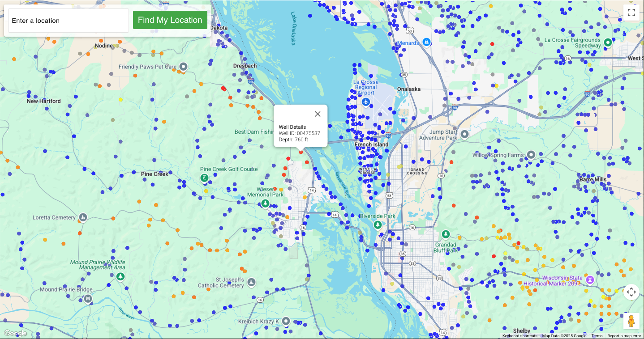Close the Well Details popup
Viewport: 644px width, 339px height.
[318, 114]
